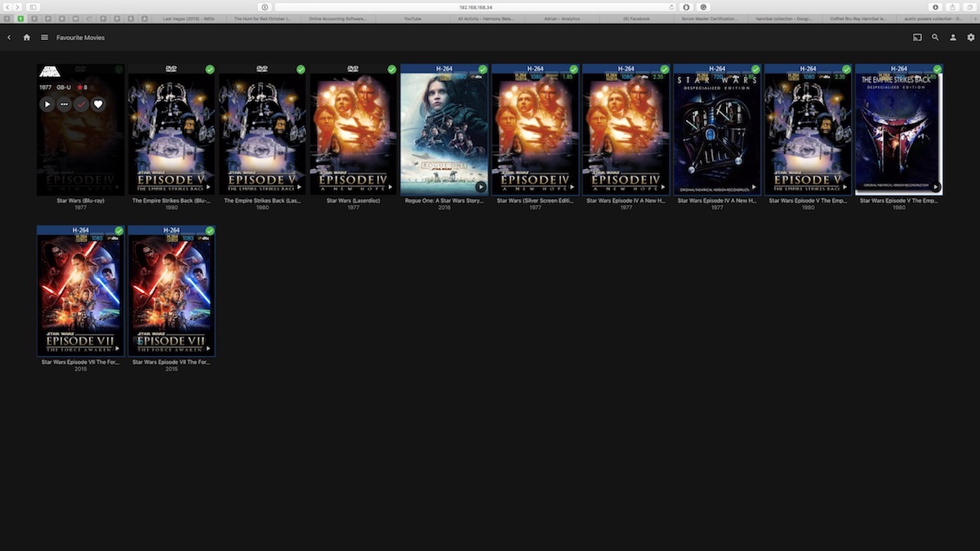Viewport: 980px width, 551px height.
Task: Click the 192.168.168.34 address field
Action: point(476,7)
